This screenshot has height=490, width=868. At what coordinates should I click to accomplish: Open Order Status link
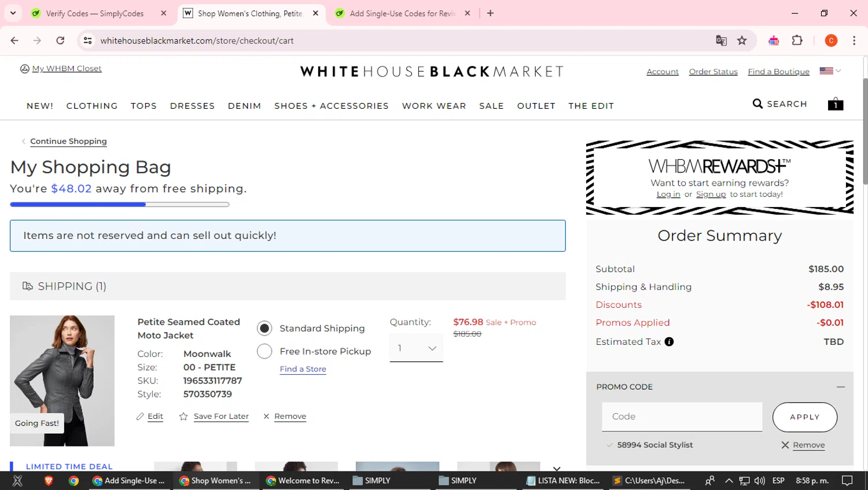[x=713, y=72]
